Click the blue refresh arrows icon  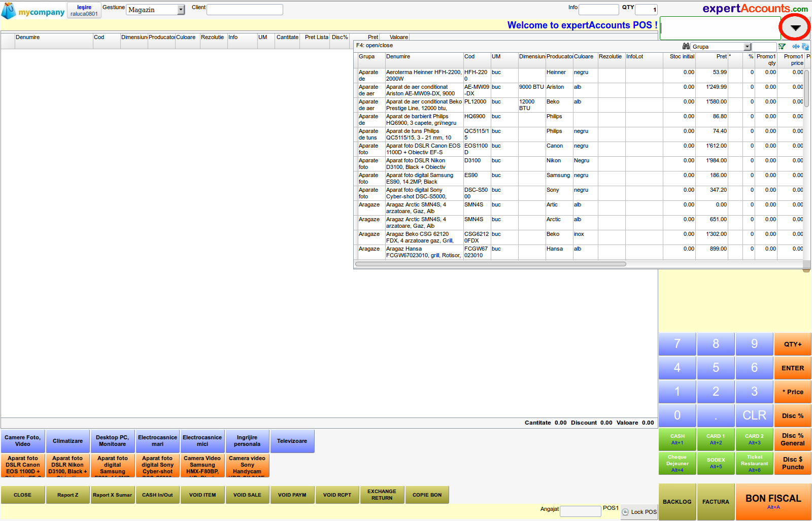point(805,47)
